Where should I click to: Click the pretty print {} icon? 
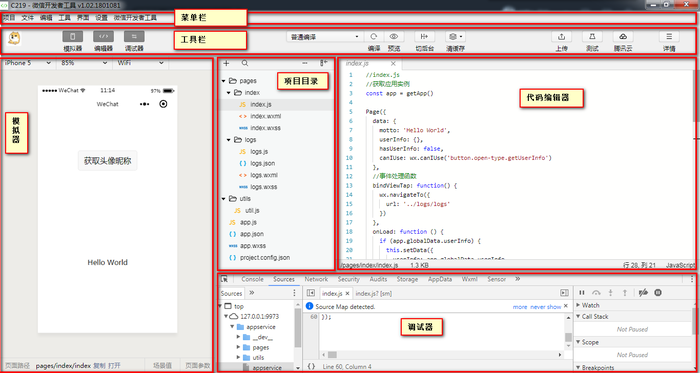click(312, 367)
